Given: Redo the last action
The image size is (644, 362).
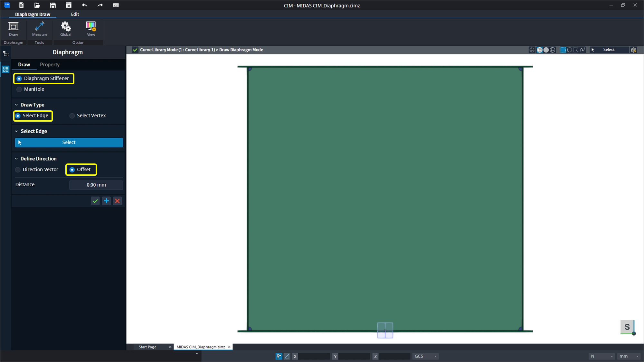Looking at the screenshot, I should 100,5.
